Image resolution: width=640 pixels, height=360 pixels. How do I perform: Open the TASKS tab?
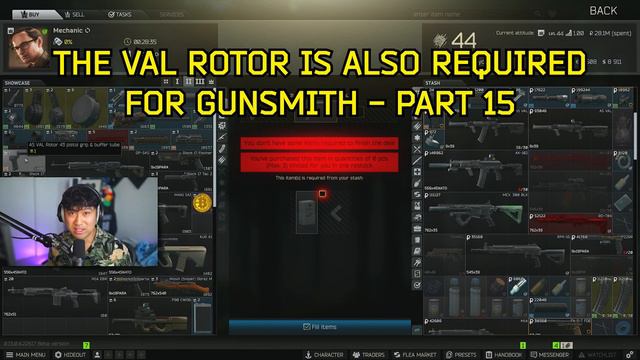coord(120,14)
